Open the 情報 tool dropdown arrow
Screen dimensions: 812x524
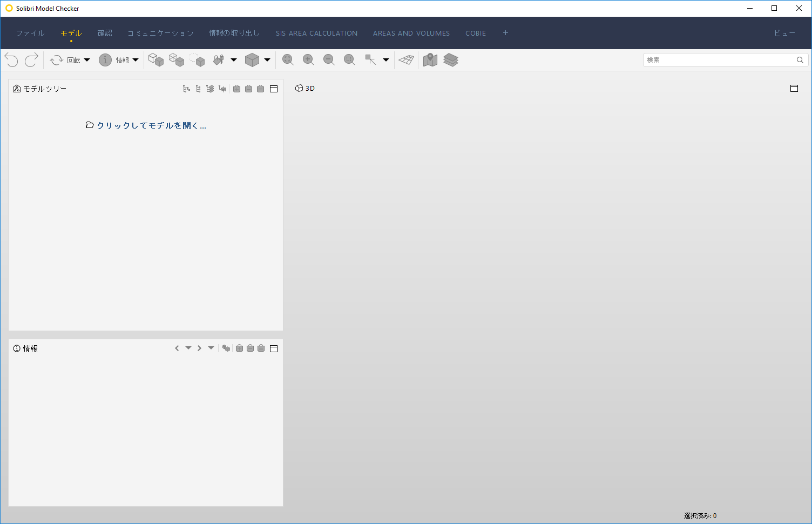(x=136, y=60)
